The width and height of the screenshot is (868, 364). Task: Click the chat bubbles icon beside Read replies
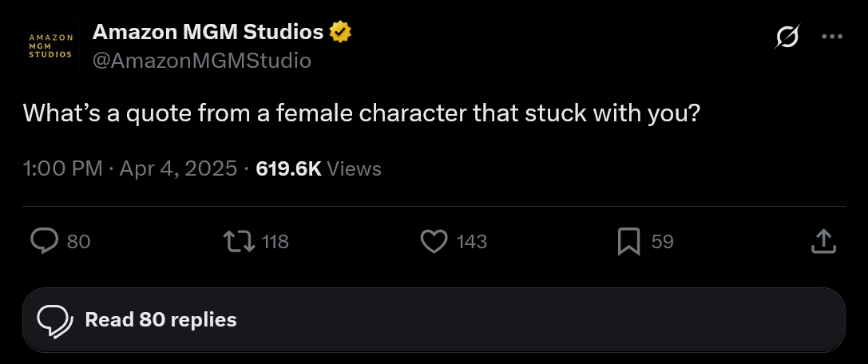[54, 320]
